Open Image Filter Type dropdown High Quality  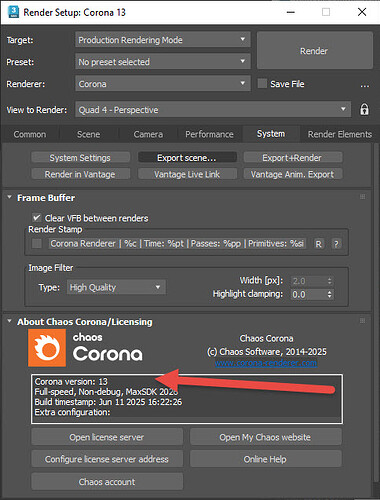(x=116, y=287)
